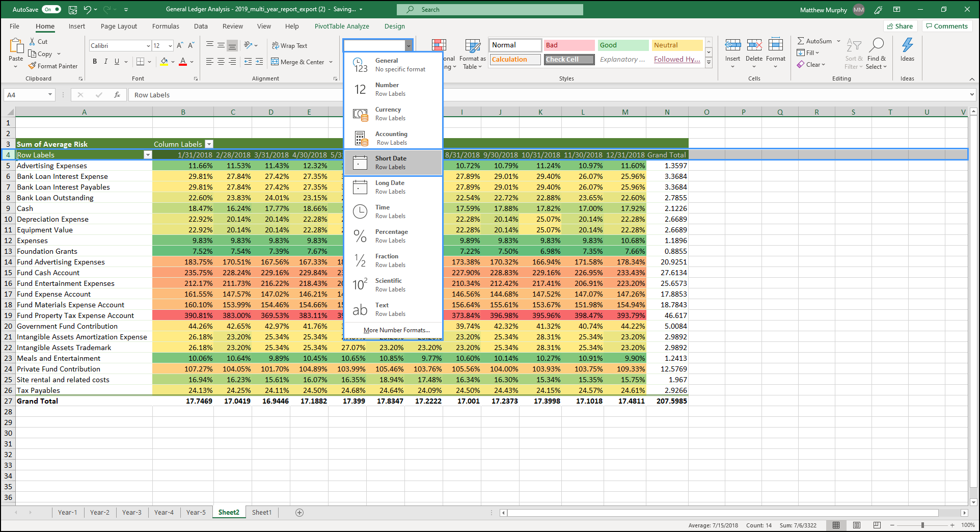Switch to Page Layout view in status bar

(857, 525)
